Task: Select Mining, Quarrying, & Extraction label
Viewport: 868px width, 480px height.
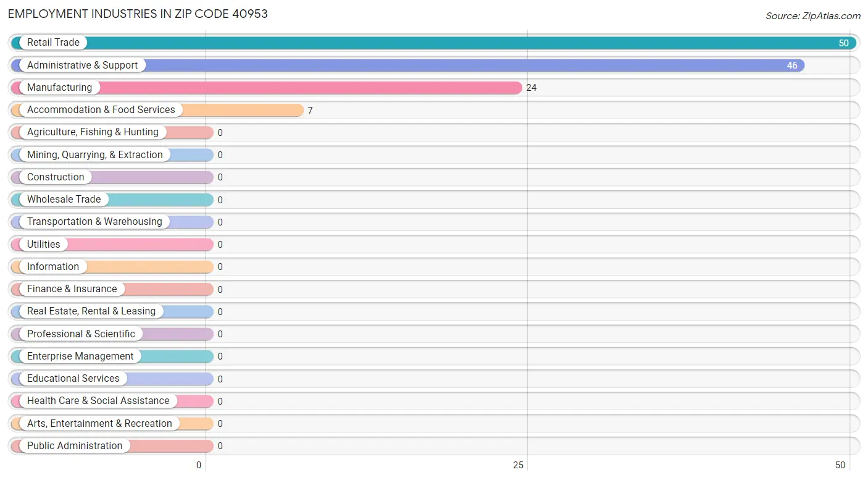Action: [95, 155]
